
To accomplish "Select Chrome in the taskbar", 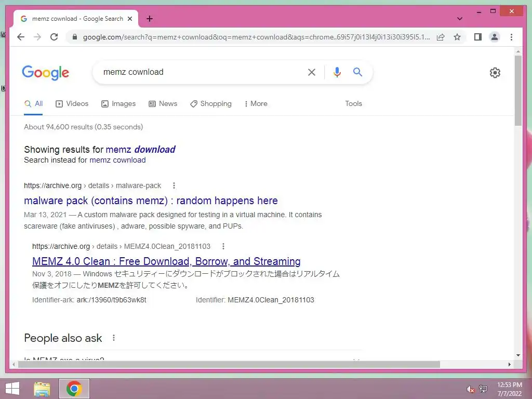I will 74,389.
